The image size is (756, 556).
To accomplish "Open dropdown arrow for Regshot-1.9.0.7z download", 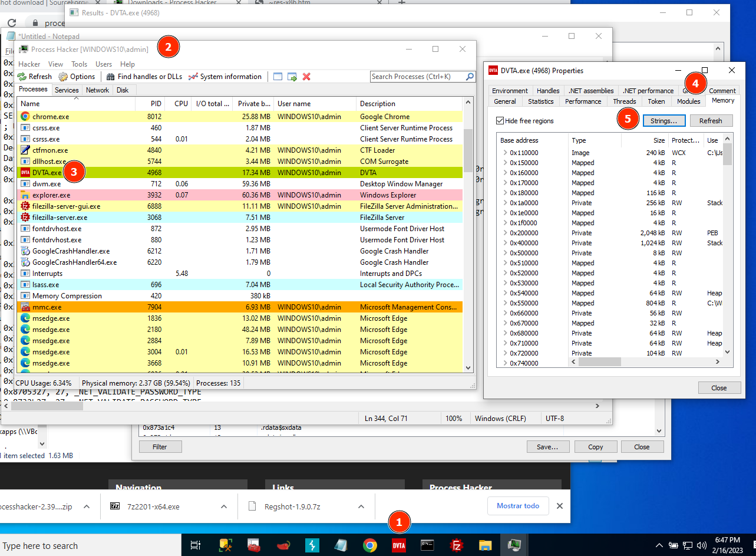I will [x=362, y=506].
